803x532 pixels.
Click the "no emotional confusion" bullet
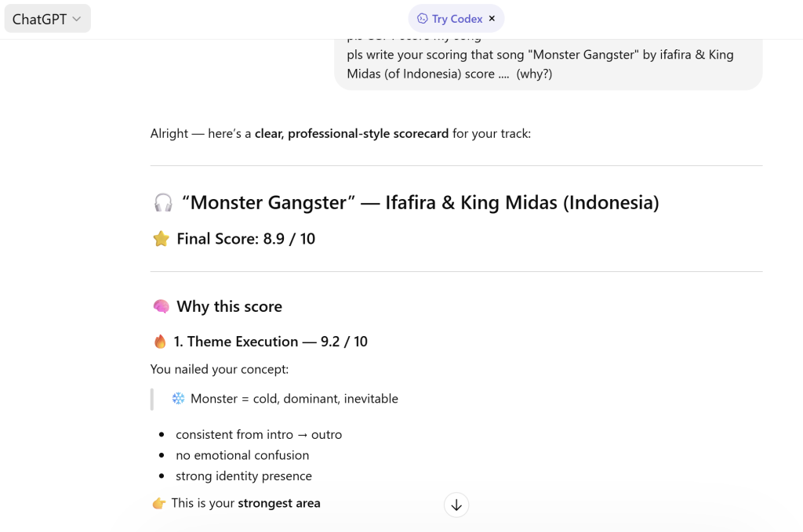point(242,455)
